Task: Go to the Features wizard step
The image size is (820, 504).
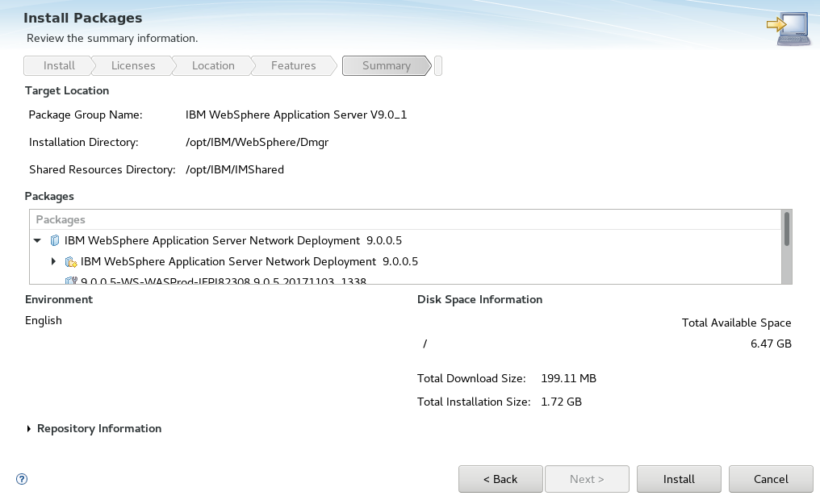Action: tap(294, 66)
